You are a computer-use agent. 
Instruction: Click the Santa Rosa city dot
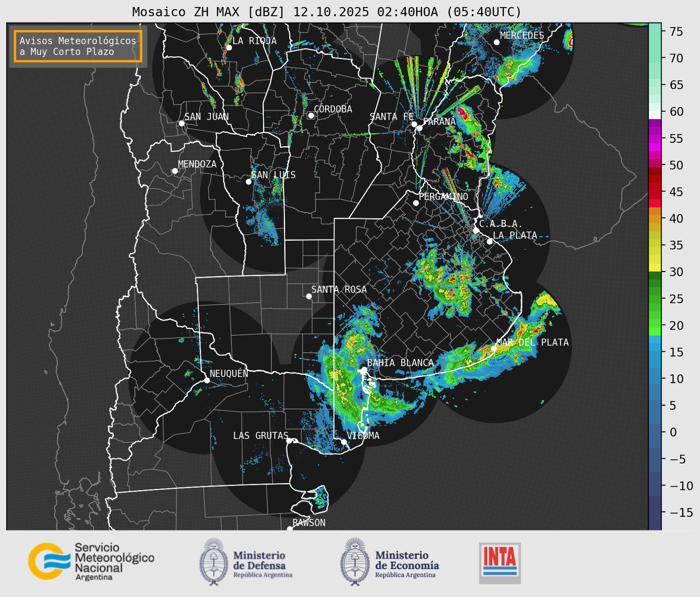tap(309, 296)
